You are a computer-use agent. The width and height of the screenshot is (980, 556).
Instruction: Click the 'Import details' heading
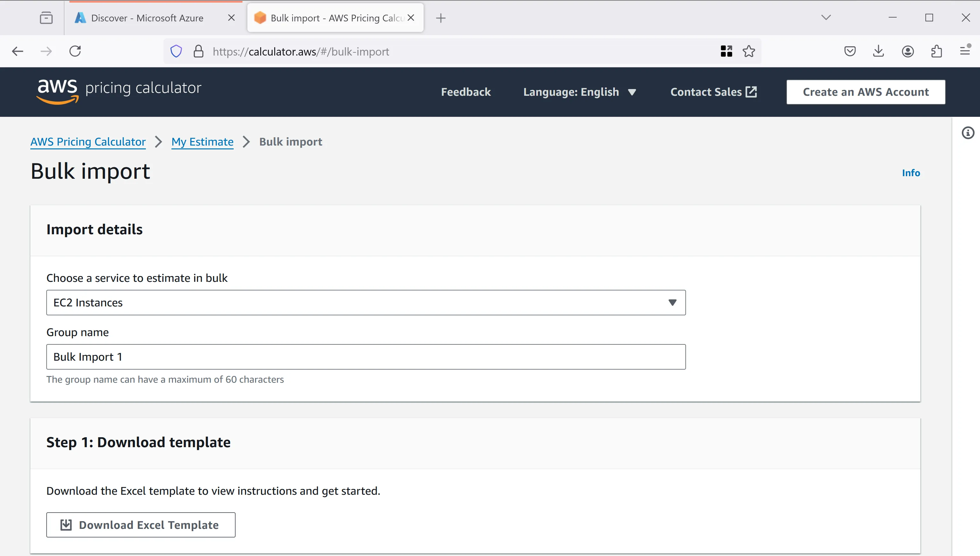(x=94, y=229)
